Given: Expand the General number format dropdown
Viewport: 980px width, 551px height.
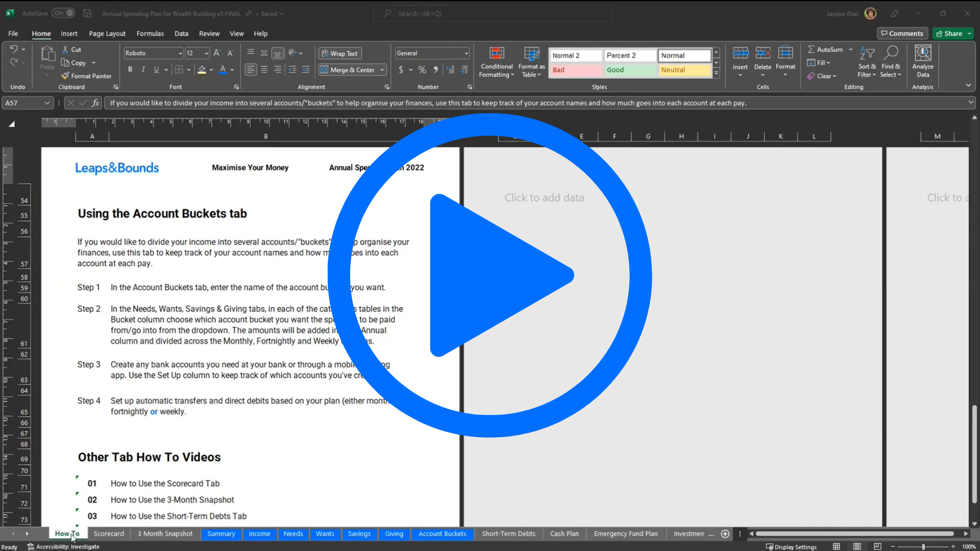Looking at the screenshot, I should tap(466, 54).
